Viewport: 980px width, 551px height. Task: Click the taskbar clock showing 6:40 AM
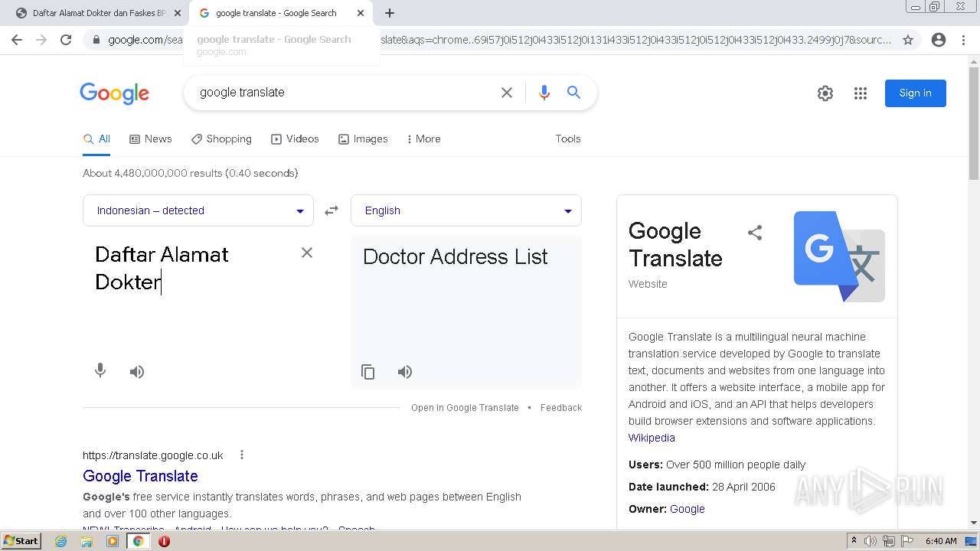[x=941, y=541]
